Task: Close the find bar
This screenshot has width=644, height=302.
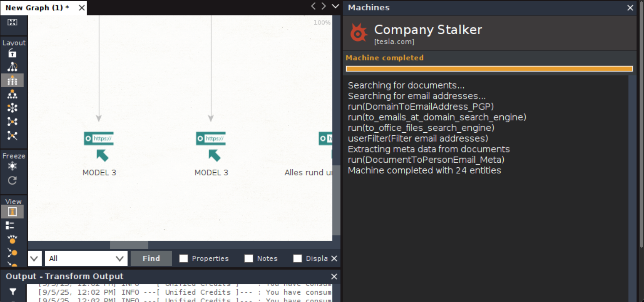Action: click(x=334, y=258)
